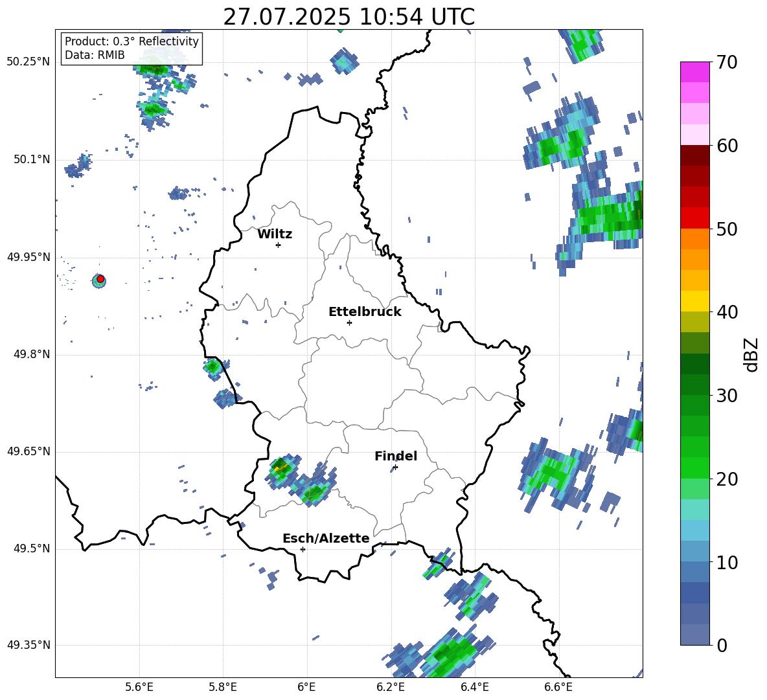Click the colorbar value 20
This screenshot has width=767, height=700.
(x=727, y=479)
